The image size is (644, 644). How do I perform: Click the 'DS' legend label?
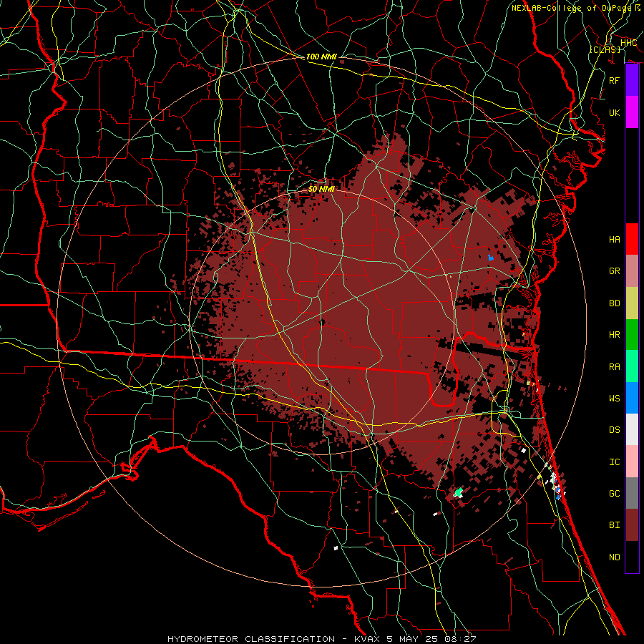coord(615,430)
